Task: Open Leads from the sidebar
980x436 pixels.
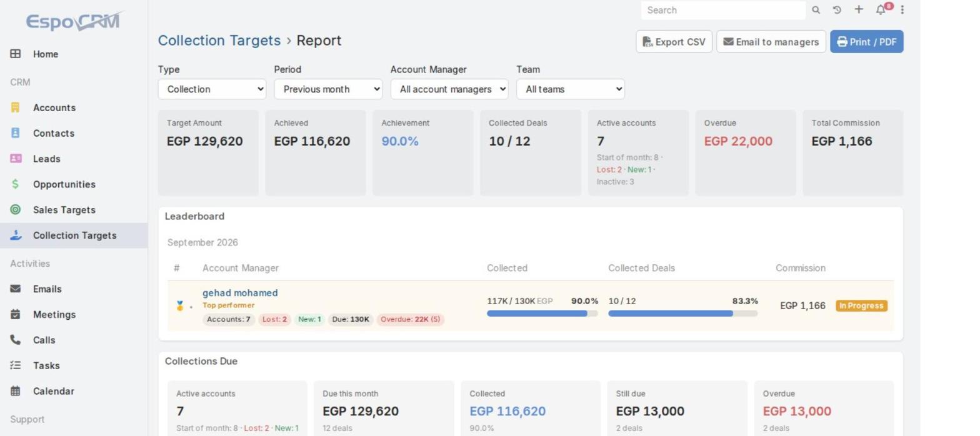Action: point(74,159)
